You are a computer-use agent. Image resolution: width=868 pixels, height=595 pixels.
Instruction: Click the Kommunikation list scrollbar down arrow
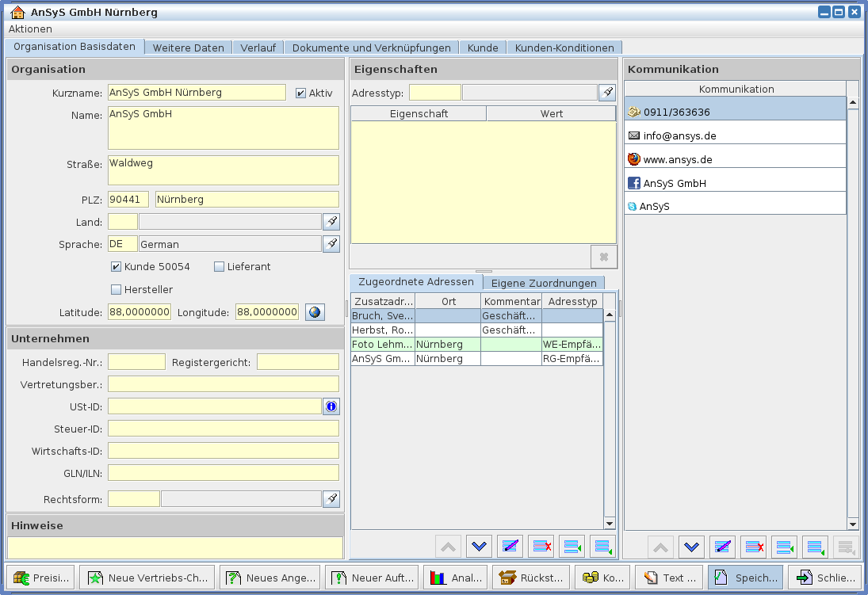853,524
